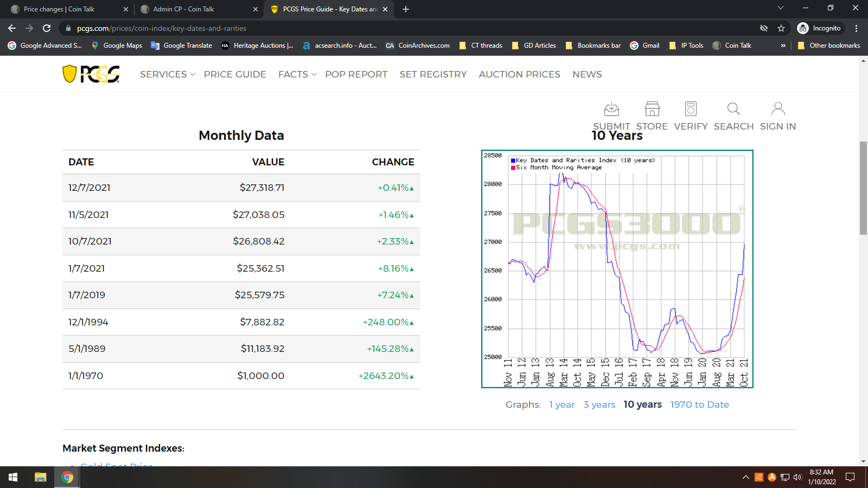Open the Submit icon in header

point(611,110)
